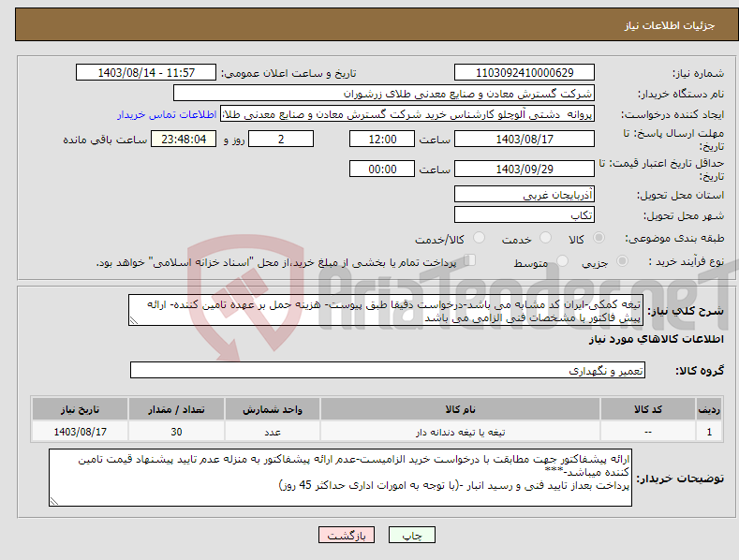
Task: Click the remaining days field showing 2
Action: point(281,139)
